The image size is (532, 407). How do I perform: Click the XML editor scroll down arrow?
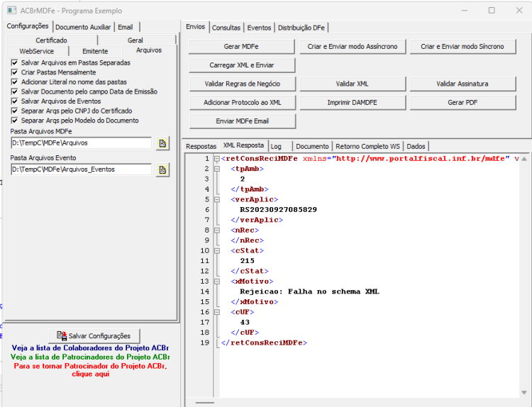[524, 392]
